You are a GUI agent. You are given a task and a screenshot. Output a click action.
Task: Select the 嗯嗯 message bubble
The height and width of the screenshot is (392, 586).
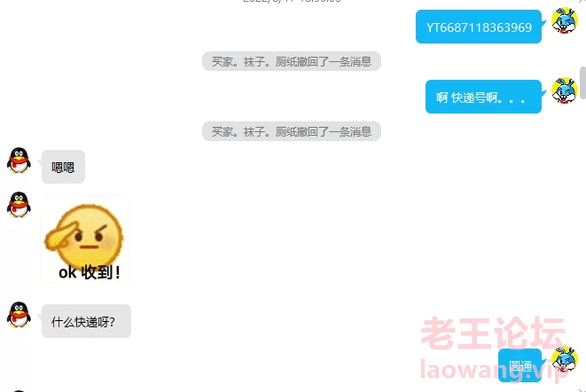click(63, 167)
